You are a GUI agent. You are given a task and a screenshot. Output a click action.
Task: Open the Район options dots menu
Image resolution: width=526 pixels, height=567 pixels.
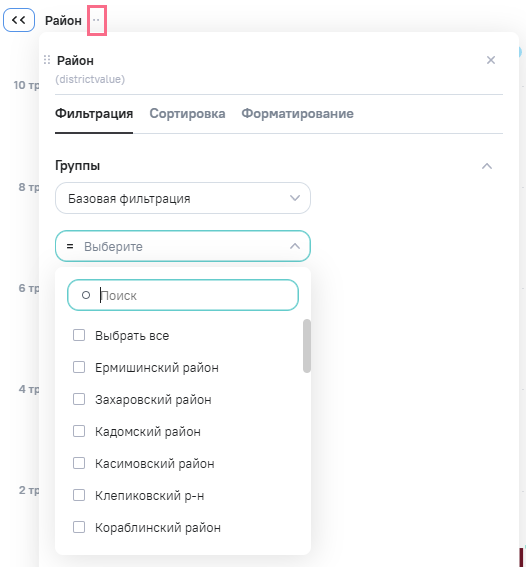pos(96,20)
